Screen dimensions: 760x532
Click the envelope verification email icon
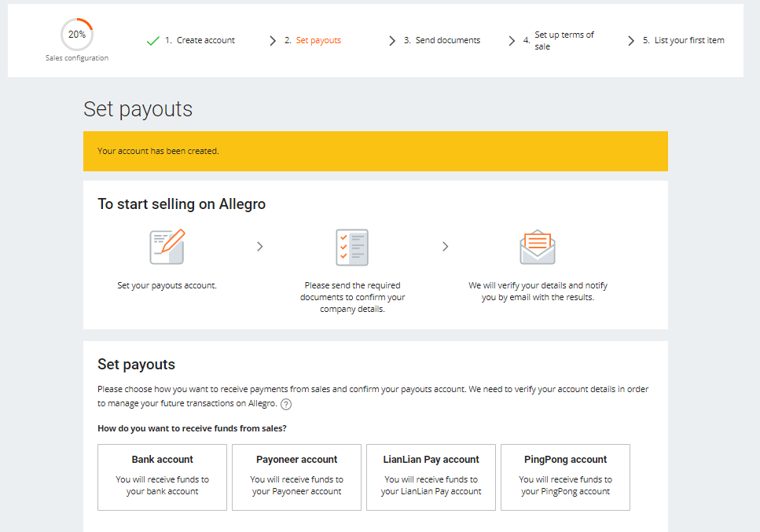pyautogui.click(x=538, y=247)
